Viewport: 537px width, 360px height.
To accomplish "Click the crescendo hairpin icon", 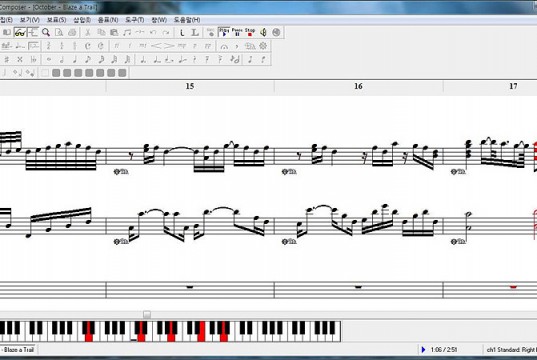I will coord(156,46).
